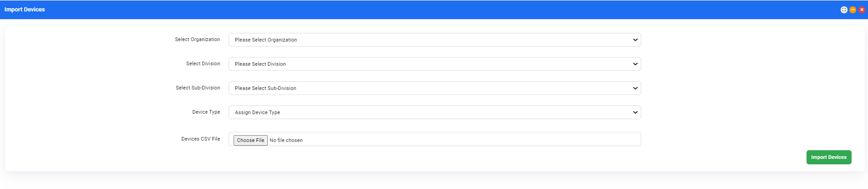
Task: Click the Select Division label
Action: 203,64
